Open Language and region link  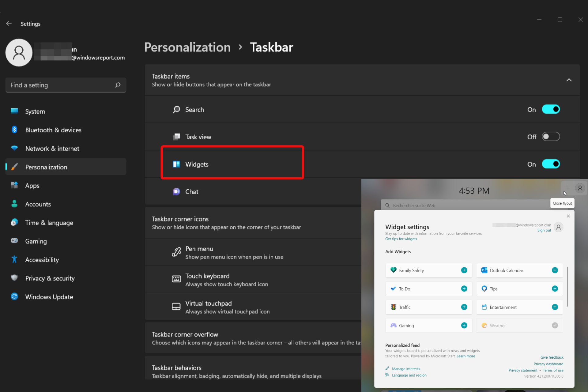[409, 375]
